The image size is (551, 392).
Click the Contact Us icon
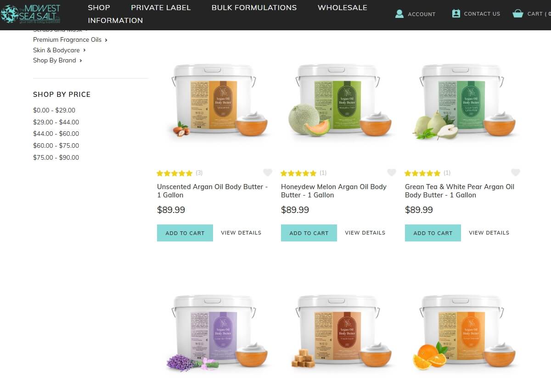(456, 14)
